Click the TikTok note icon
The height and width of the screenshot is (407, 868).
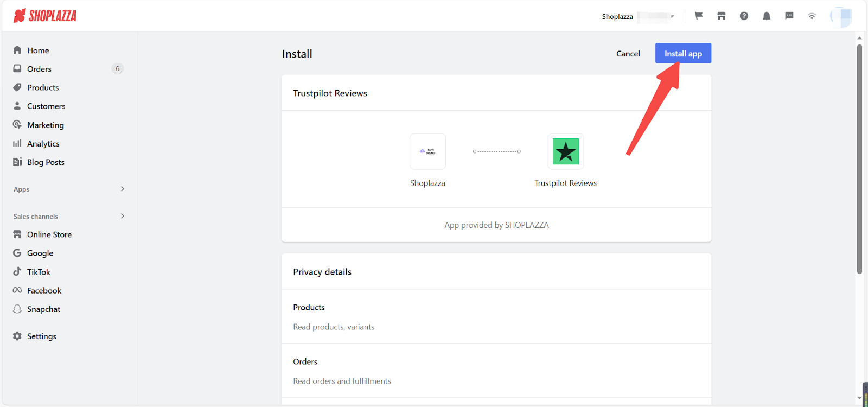pyautogui.click(x=17, y=271)
